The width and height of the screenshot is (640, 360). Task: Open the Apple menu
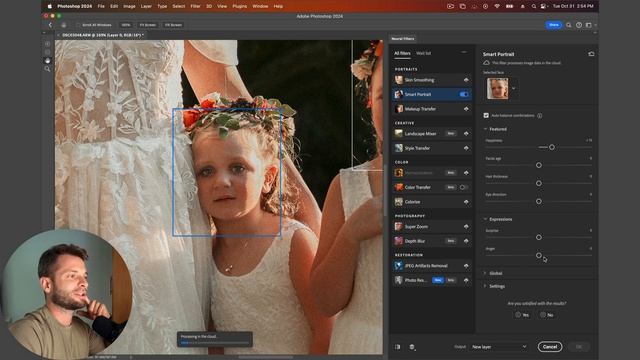[50, 6]
